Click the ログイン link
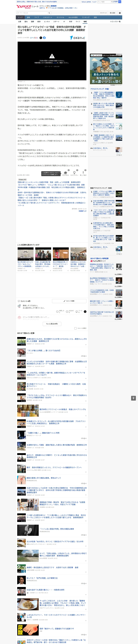 click(x=42, y=8)
